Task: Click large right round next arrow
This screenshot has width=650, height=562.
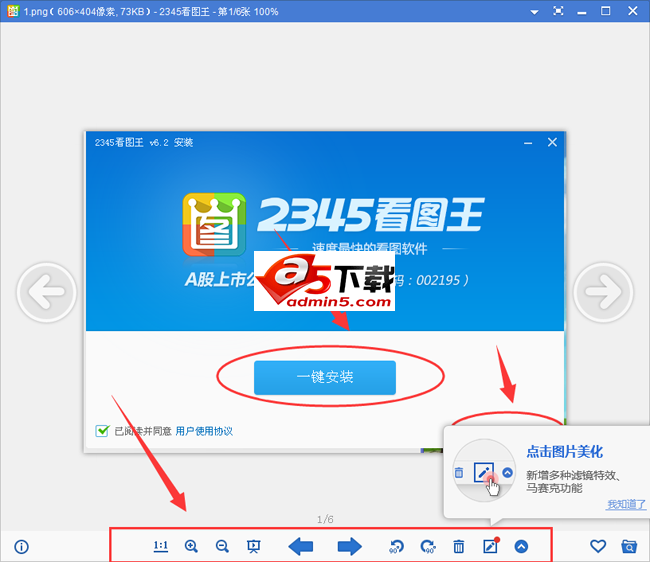Action: (603, 292)
